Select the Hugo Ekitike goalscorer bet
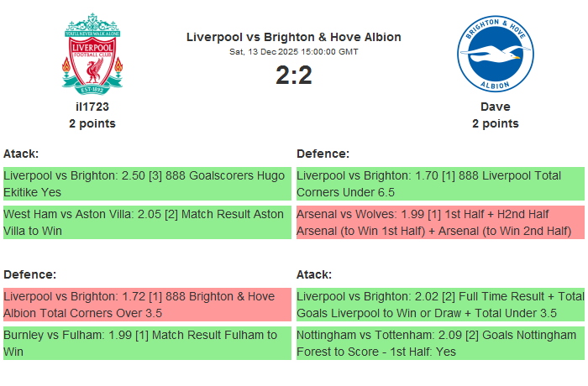This screenshot has height=386, width=588. [146, 184]
